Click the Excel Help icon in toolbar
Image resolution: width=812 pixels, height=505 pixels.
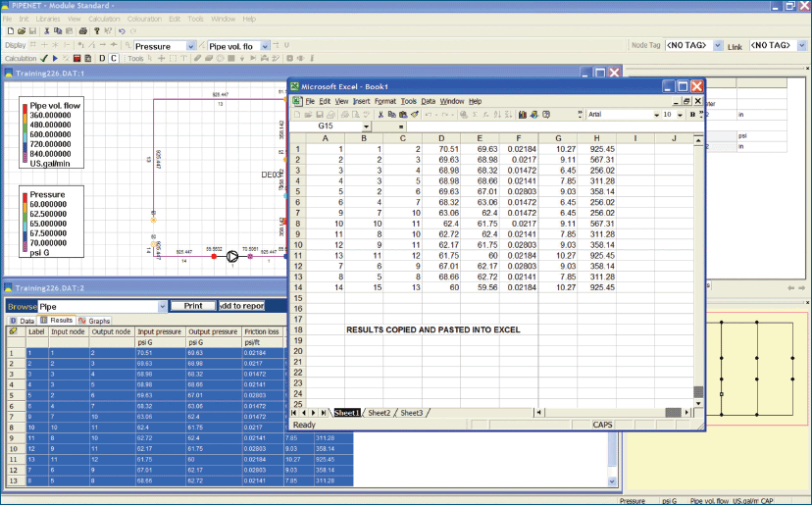tap(546, 115)
